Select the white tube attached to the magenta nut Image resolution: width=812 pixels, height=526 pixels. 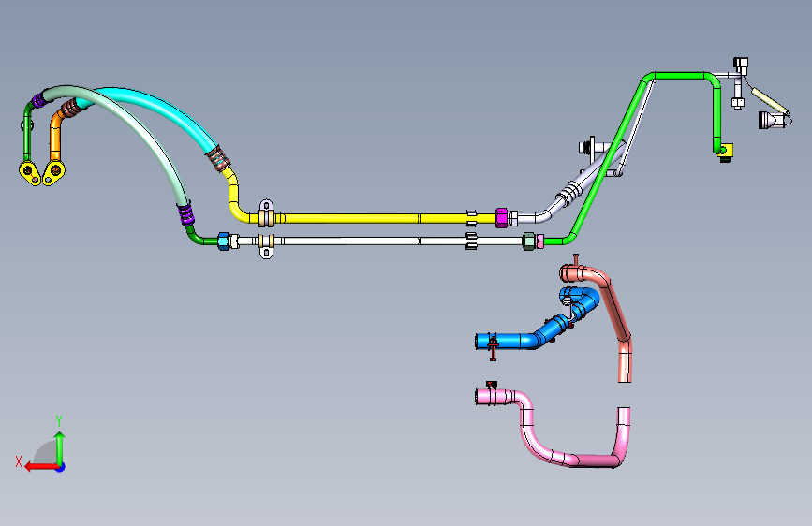[534, 217]
